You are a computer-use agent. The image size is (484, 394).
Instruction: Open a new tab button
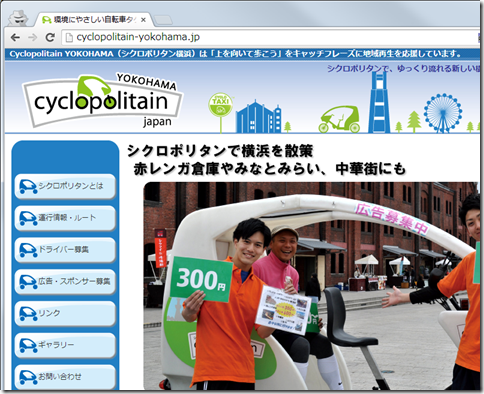coord(163,20)
